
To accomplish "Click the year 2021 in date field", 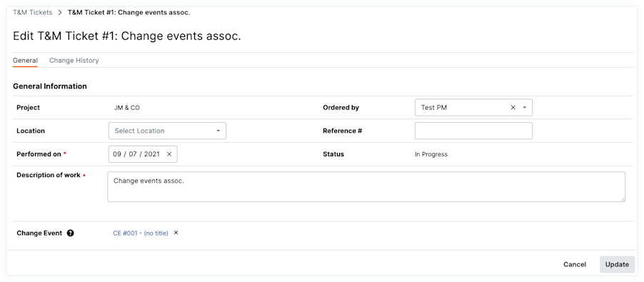I will [152, 154].
